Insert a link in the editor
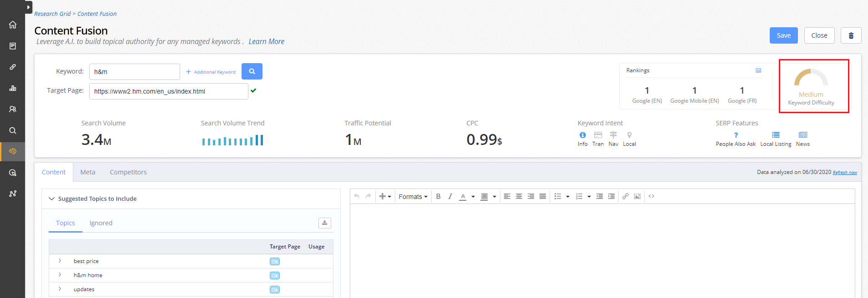Screen dimensions: 868x298 click(x=626, y=196)
